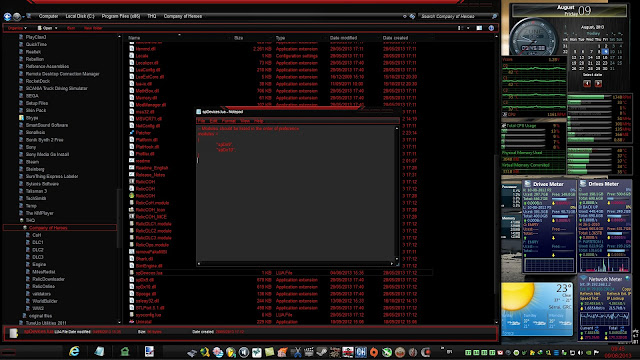Image resolution: width=640 pixels, height=360 pixels.
Task: Click the Notepad vertical scrollbar down arrow
Action: point(397,258)
